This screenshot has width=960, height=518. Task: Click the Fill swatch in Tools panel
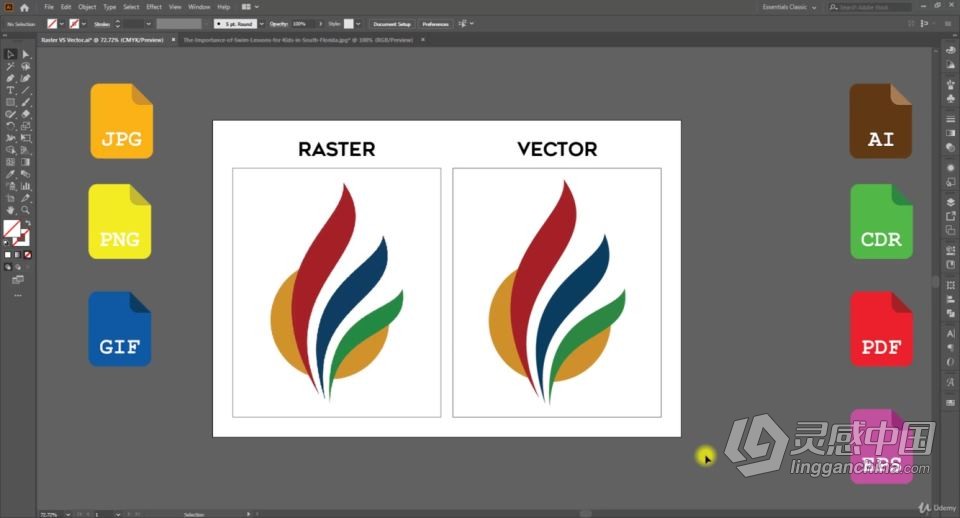[x=11, y=228]
